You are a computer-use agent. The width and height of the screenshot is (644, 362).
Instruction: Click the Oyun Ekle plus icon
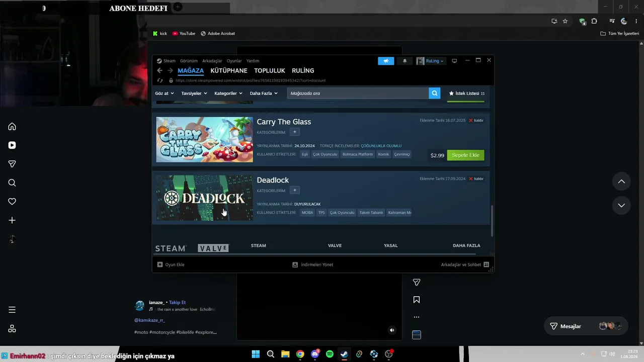[x=160, y=264]
